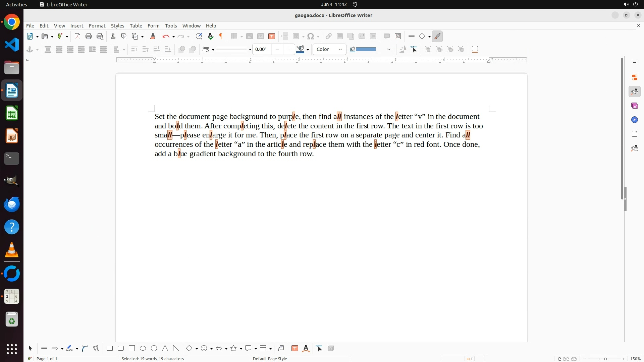Open the Format menu
The image size is (644, 362).
(x=97, y=25)
